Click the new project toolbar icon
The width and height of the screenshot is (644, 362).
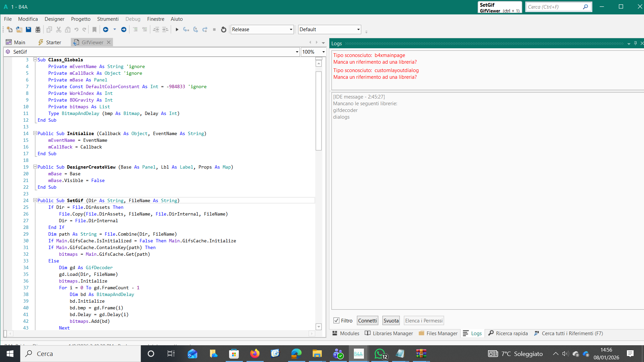[x=9, y=29]
